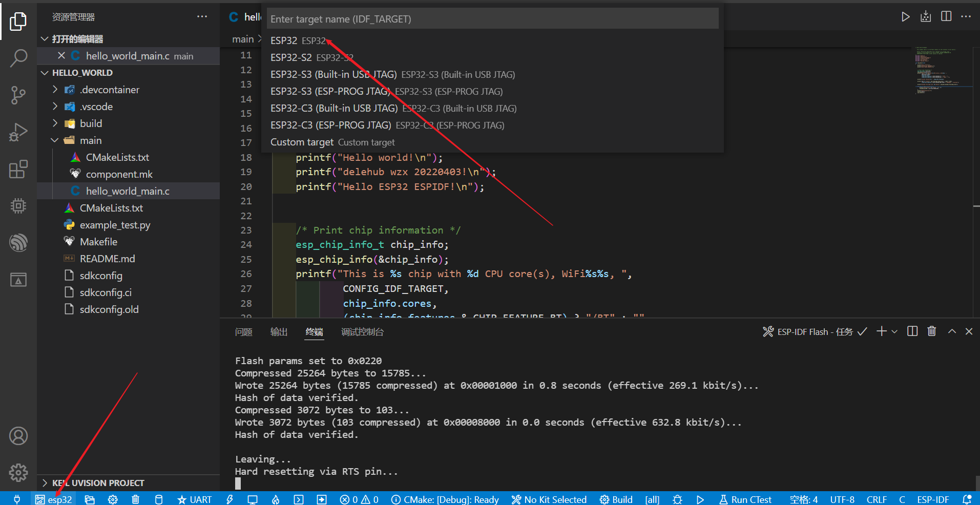Click the notifications bell in status bar
Image resolution: width=980 pixels, height=505 pixels.
coord(967,499)
